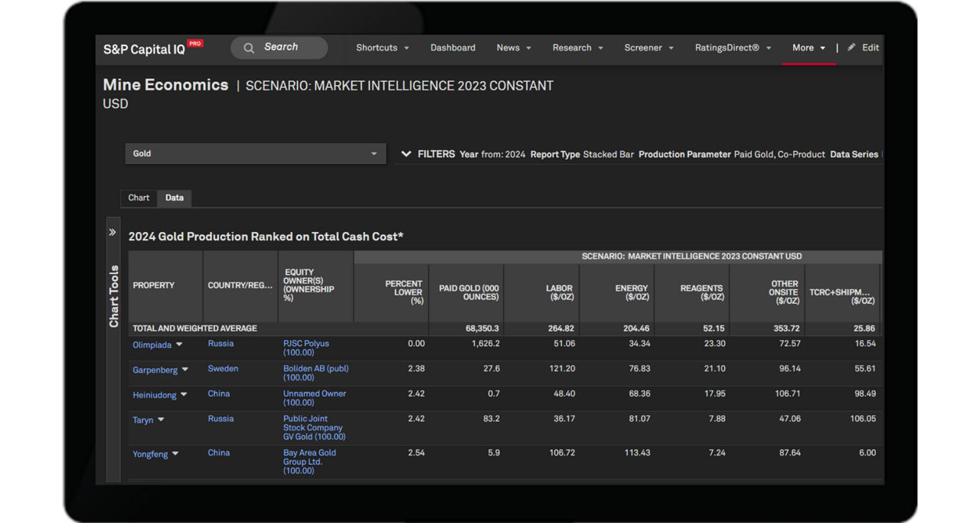Open the Taryn property dropdown arrow
Screen dimensions: 980x523
[x=161, y=420]
